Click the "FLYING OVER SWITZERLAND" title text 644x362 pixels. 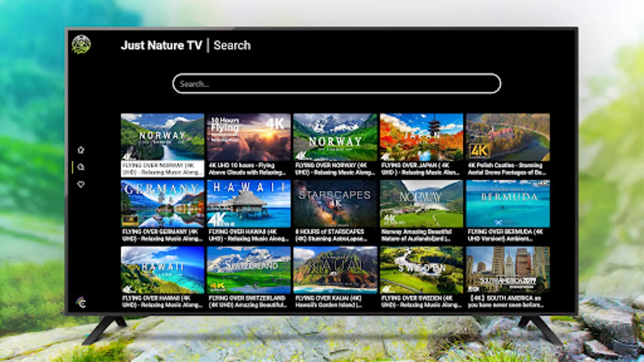[x=247, y=298]
